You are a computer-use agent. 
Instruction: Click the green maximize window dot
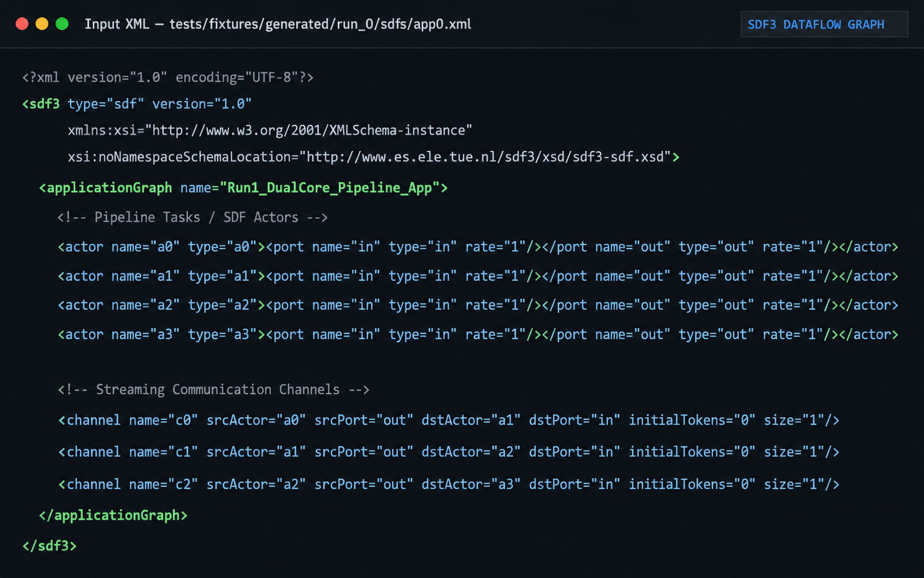(x=62, y=24)
